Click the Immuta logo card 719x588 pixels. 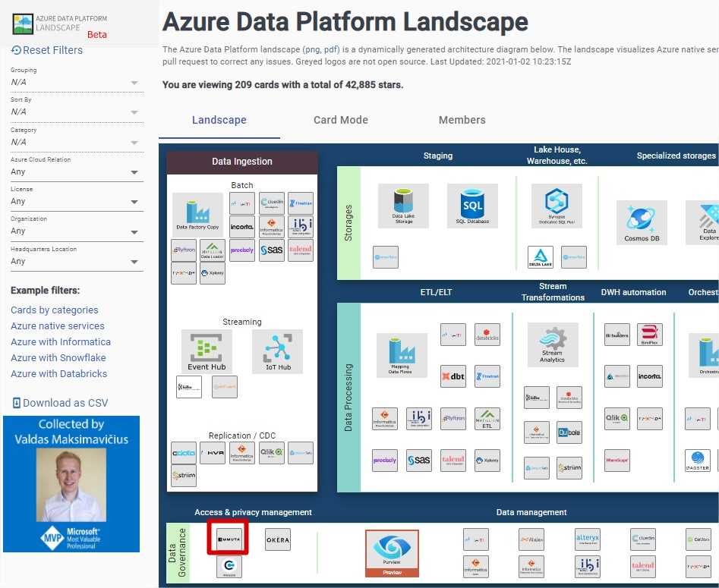click(229, 539)
